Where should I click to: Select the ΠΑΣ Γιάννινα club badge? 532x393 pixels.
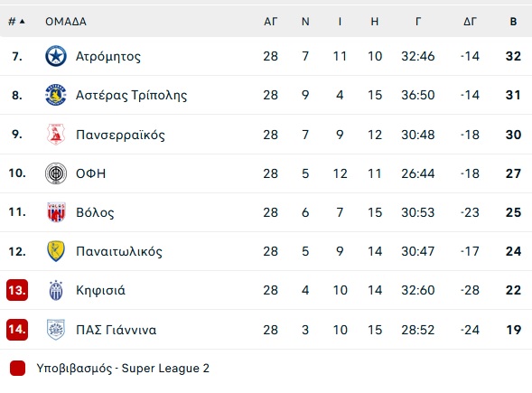[x=56, y=330]
